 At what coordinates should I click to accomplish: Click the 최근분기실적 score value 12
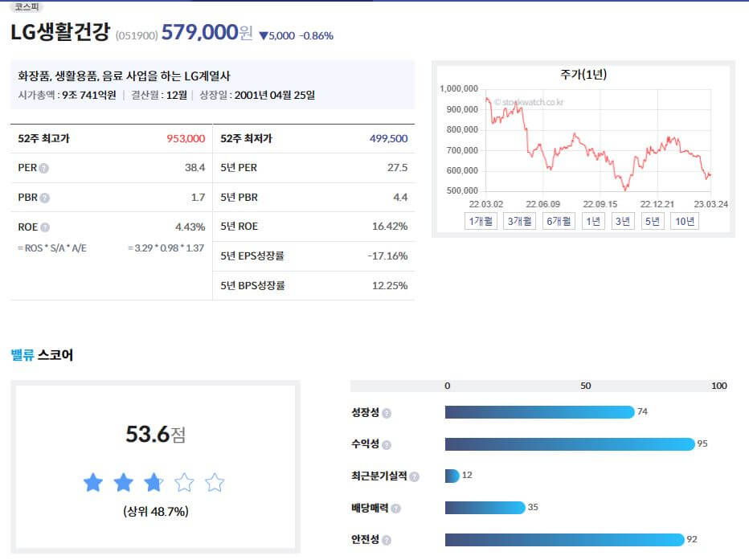click(x=467, y=475)
